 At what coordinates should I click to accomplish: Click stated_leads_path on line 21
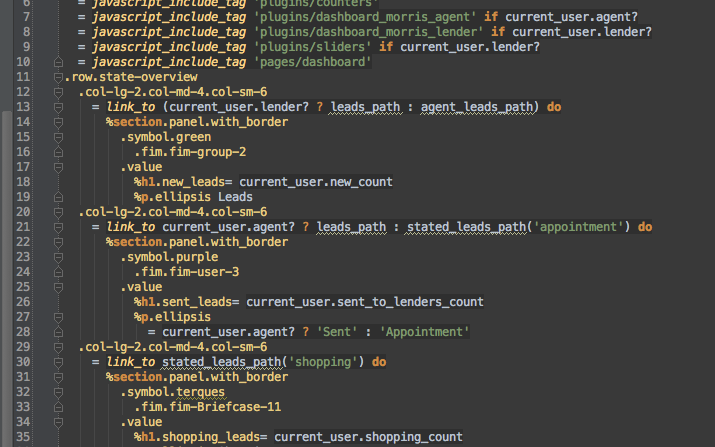point(466,227)
